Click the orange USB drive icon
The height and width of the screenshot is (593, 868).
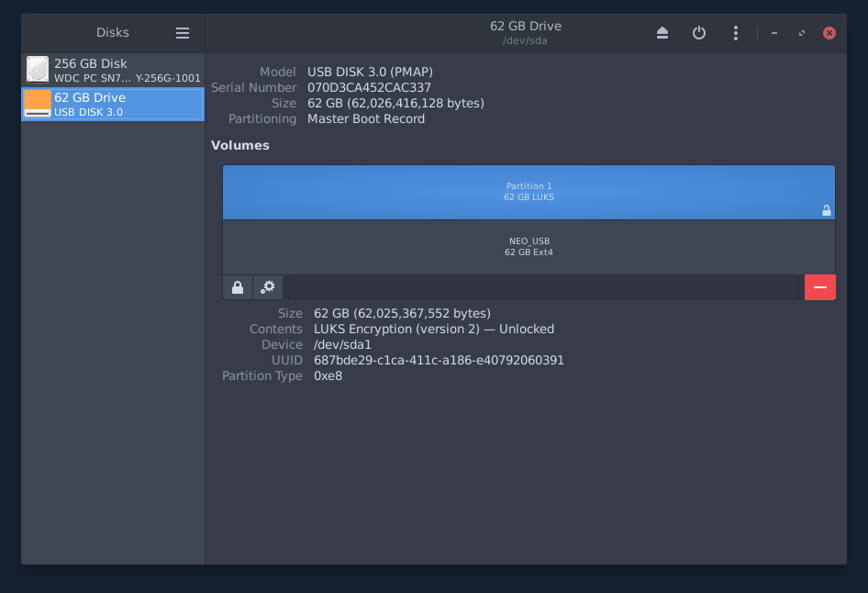[x=38, y=104]
